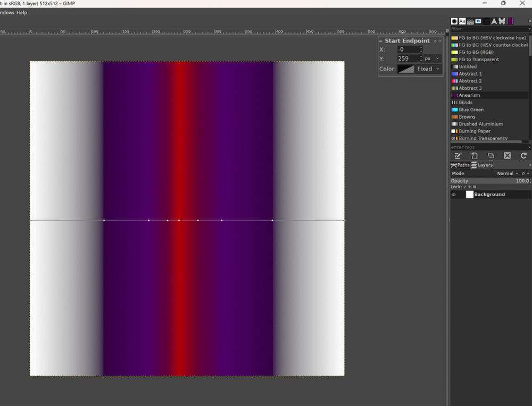Select FG to BG (HSV clockwise hue) gradient
532x406 pixels.
coord(489,38)
